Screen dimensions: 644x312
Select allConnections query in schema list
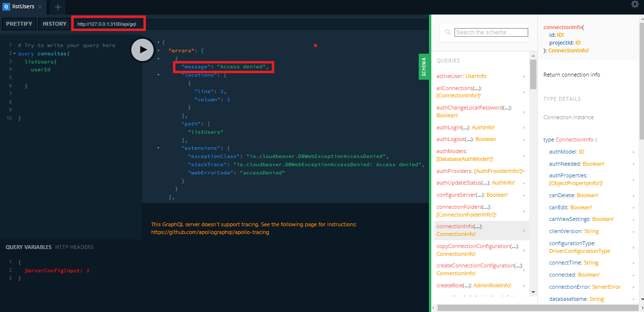coord(481,92)
